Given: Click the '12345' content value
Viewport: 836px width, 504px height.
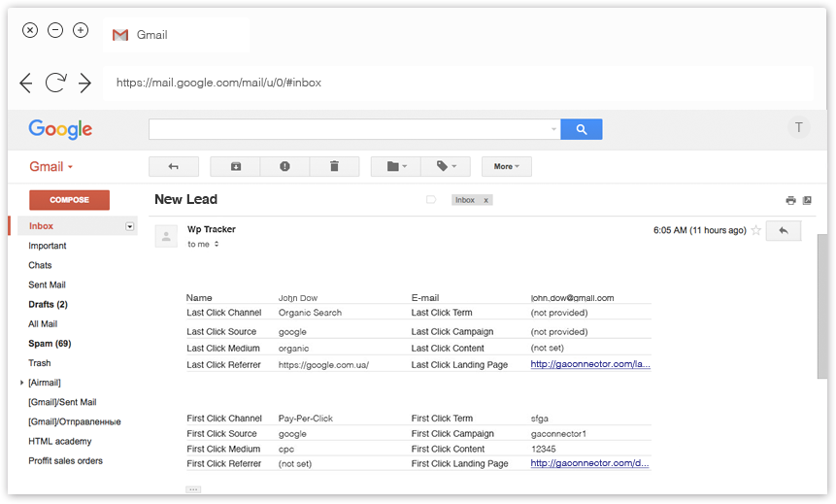Looking at the screenshot, I should point(544,449).
